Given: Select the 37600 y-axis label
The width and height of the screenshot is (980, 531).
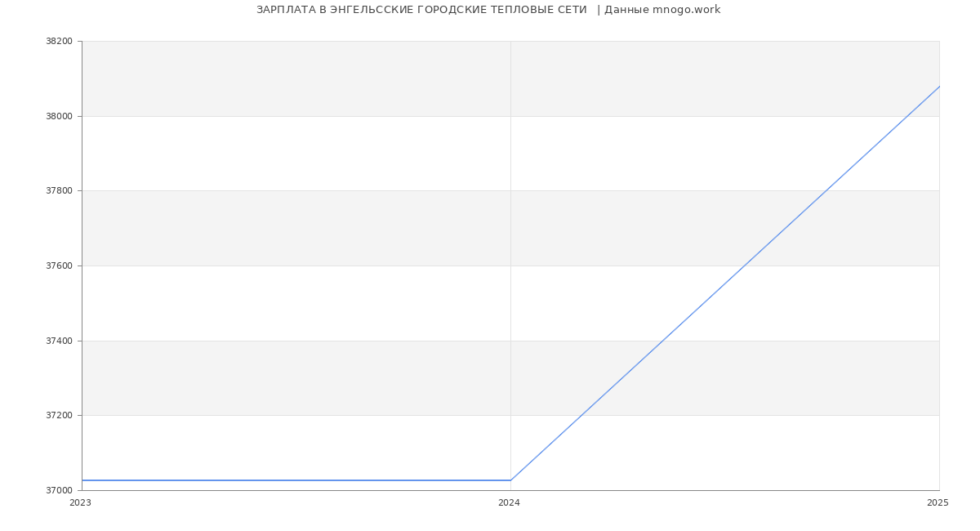Looking at the screenshot, I should 59,266.
